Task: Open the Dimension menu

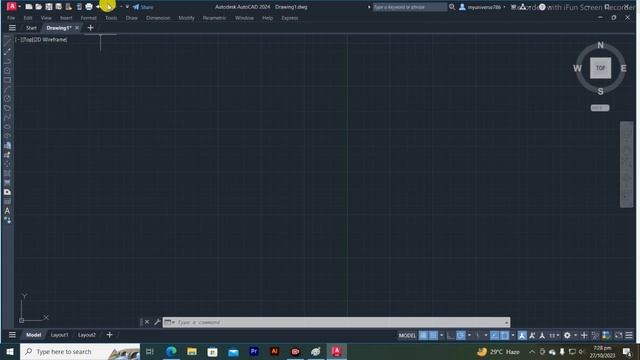Action: tap(158, 18)
